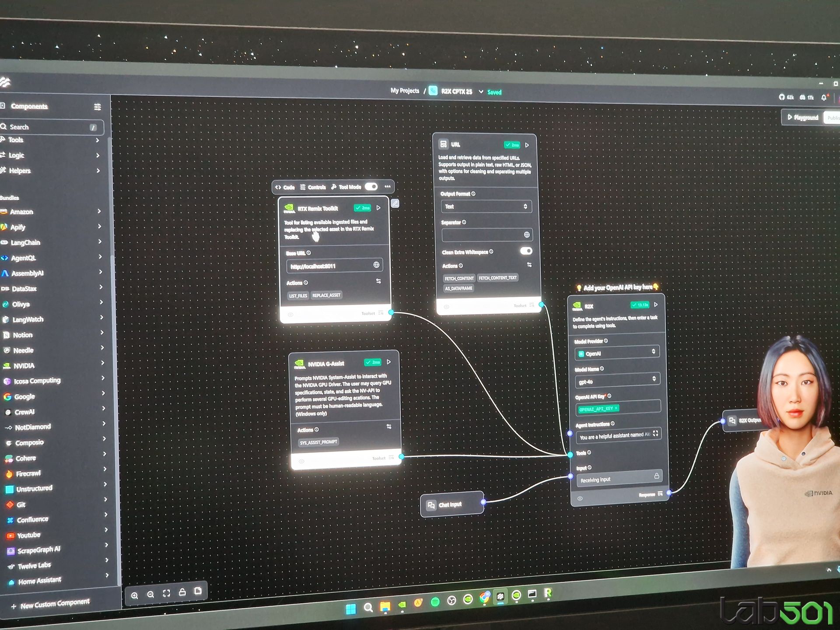Viewport: 840px width, 630px height.
Task: Open Langflow home logo
Action: pyautogui.click(x=5, y=82)
